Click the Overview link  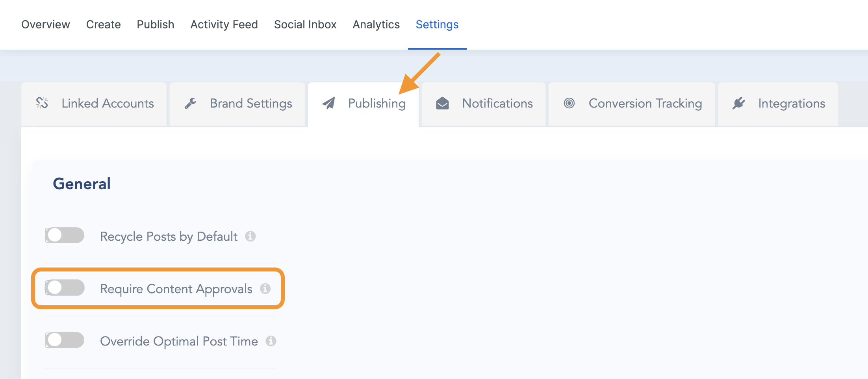pyautogui.click(x=45, y=24)
